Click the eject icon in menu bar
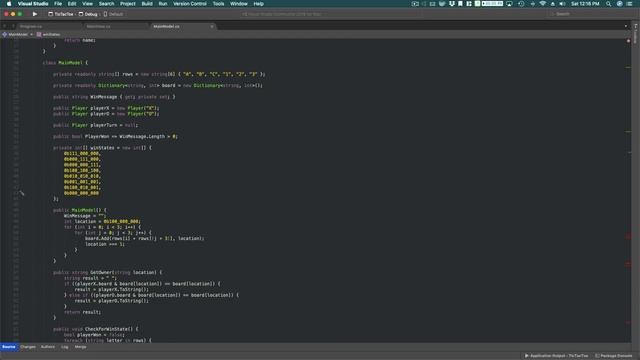This screenshot has width=640, height=360. point(553,4)
